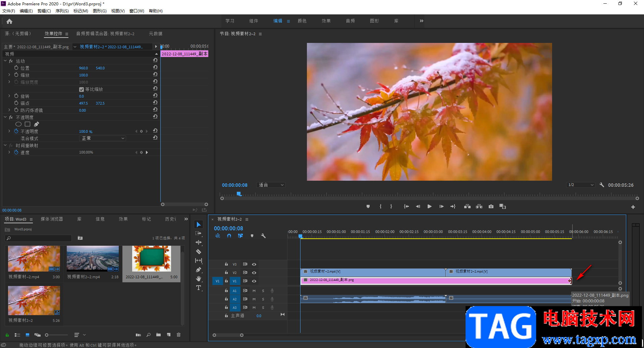Open the File menu
The width and height of the screenshot is (644, 348).
(9, 11)
